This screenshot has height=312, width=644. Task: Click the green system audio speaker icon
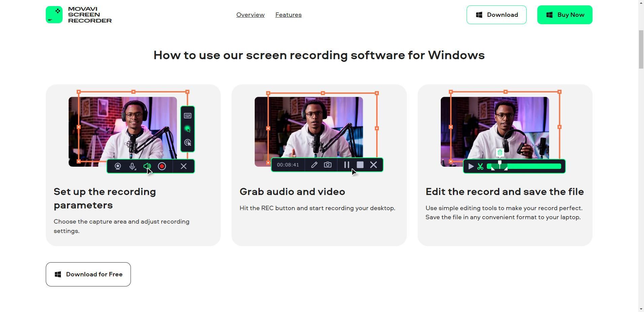coord(147,166)
